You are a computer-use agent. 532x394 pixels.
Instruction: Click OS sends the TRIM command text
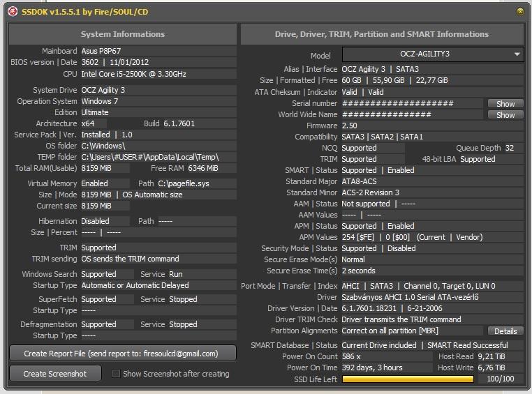(x=131, y=259)
